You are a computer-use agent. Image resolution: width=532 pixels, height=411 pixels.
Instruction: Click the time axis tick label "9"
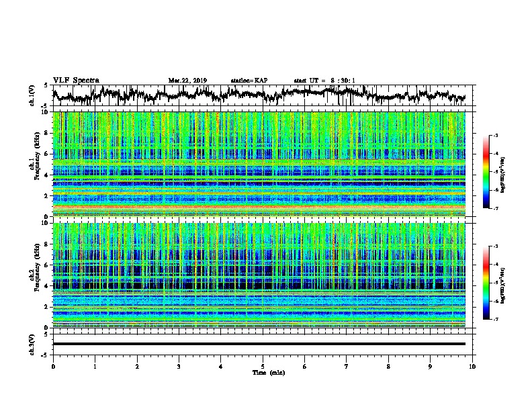coord(430,367)
